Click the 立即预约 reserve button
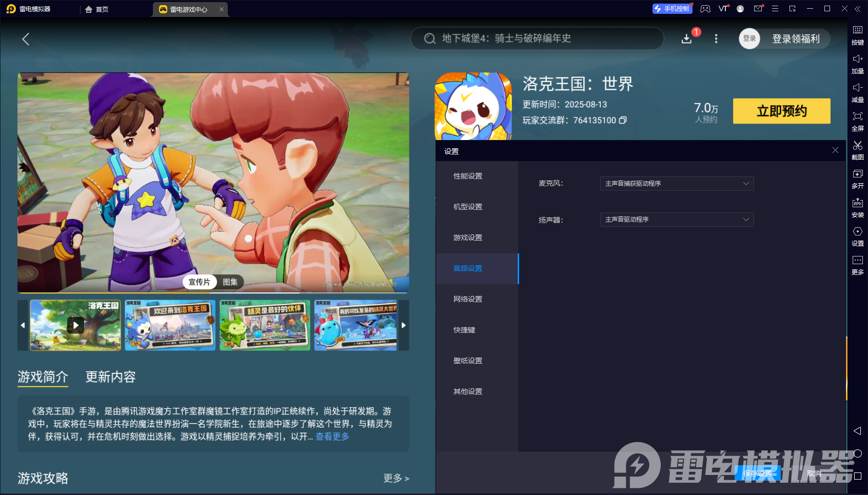Viewport: 868px width, 495px height. tap(782, 111)
